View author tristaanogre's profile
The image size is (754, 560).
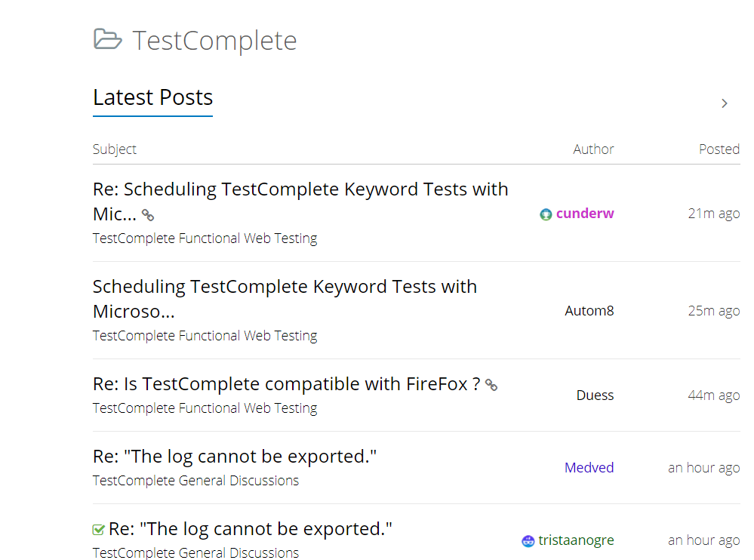click(x=576, y=540)
